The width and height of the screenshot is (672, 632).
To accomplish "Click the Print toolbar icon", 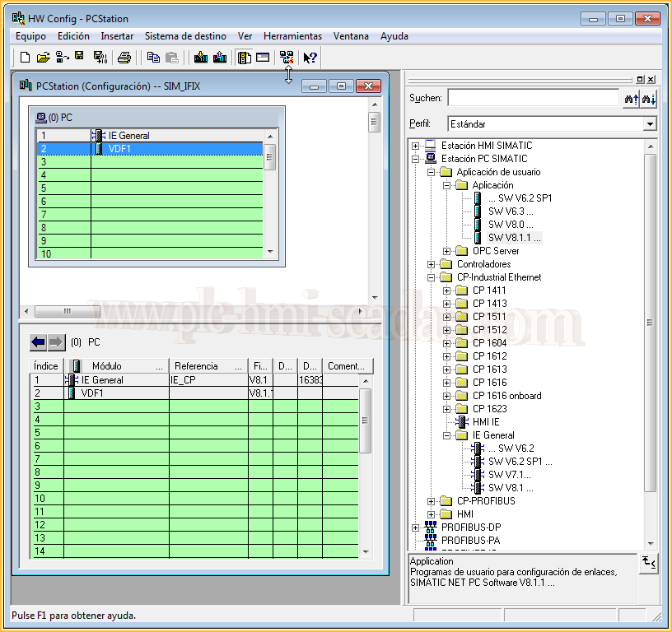I will pyautogui.click(x=124, y=58).
